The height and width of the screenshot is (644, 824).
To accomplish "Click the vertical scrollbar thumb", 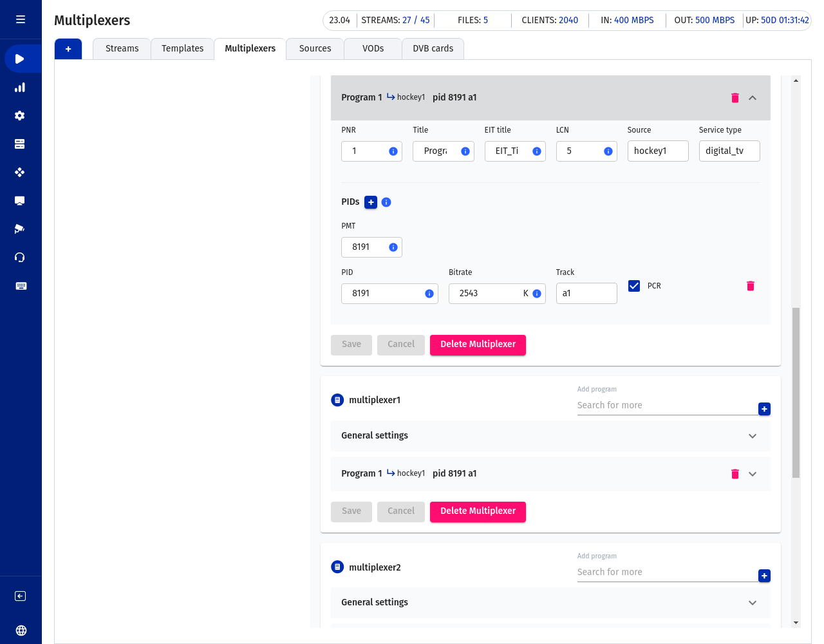I will click(796, 393).
